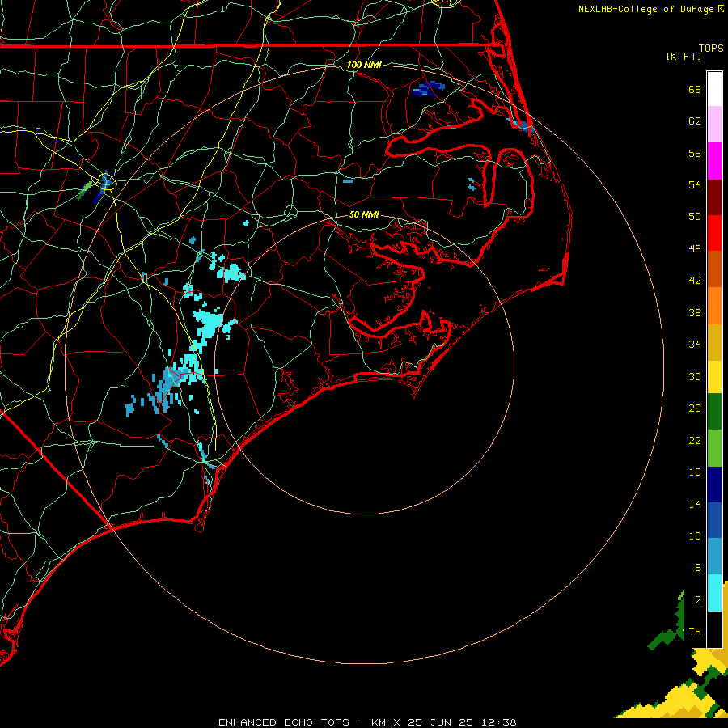Pick the cyan swatch beside 2
Screen dimensions: 728x728
714,593
